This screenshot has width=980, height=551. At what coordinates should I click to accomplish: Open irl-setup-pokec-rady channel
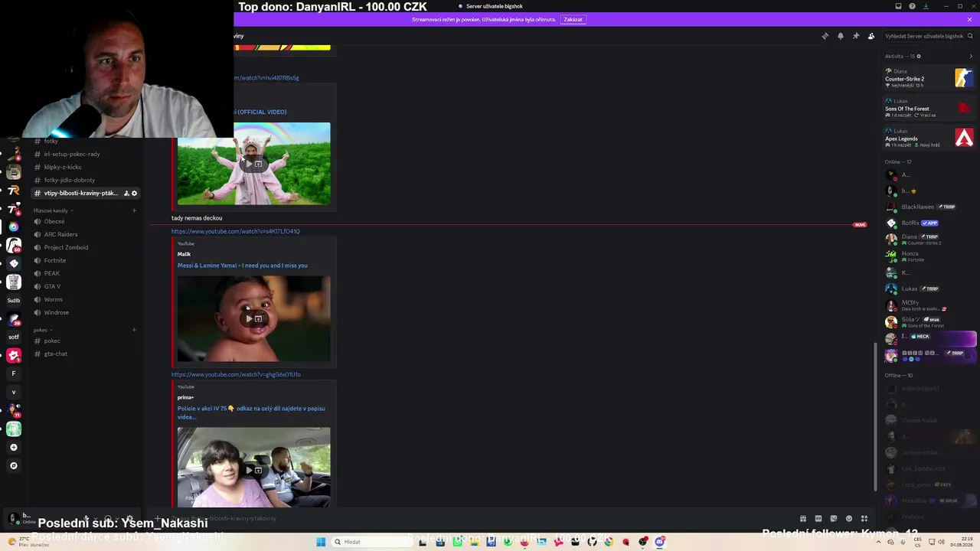(x=85, y=154)
